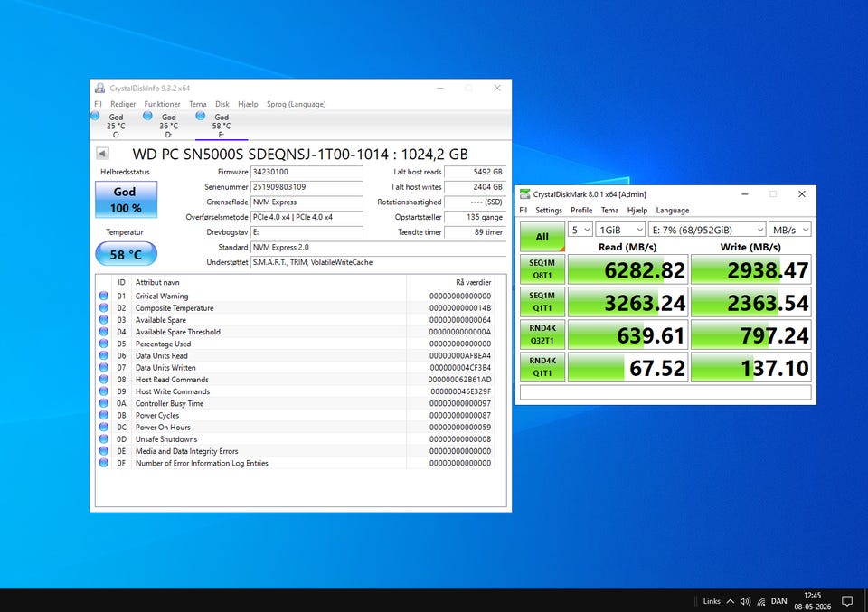Select the E: drive status orb
This screenshot has height=612, width=868.
click(201, 116)
